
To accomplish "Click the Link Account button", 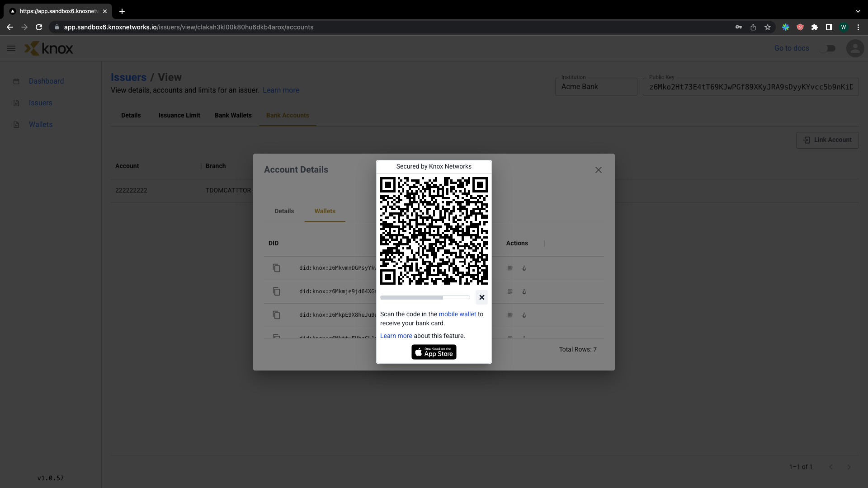I will pos(827,140).
